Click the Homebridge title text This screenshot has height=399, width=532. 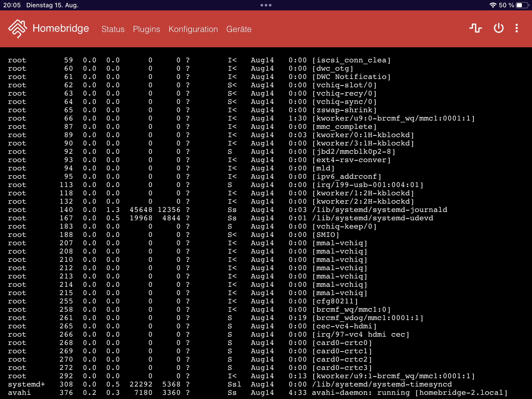coord(61,28)
